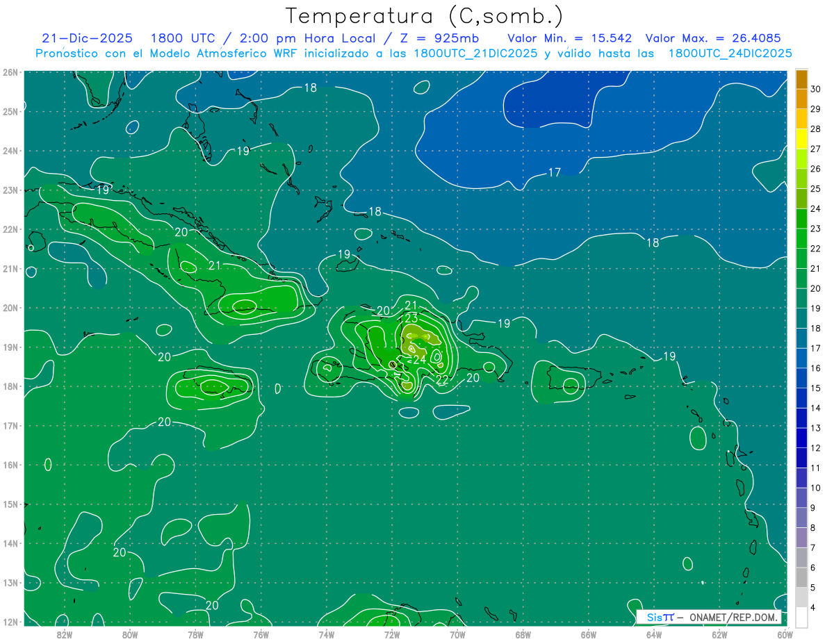Click the "22N" latitude axis label

click(10, 229)
